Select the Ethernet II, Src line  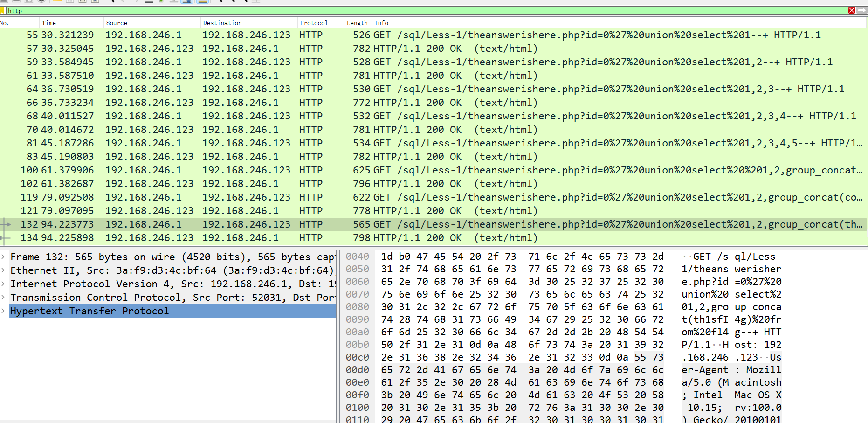coord(172,270)
